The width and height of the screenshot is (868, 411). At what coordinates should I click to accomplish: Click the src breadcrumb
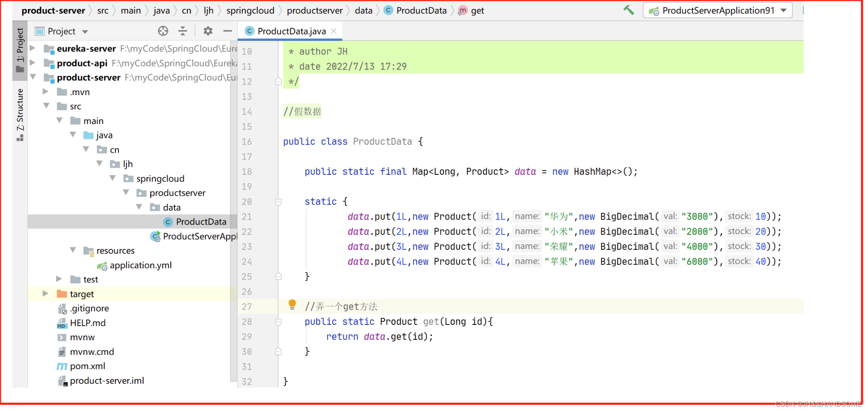(103, 10)
